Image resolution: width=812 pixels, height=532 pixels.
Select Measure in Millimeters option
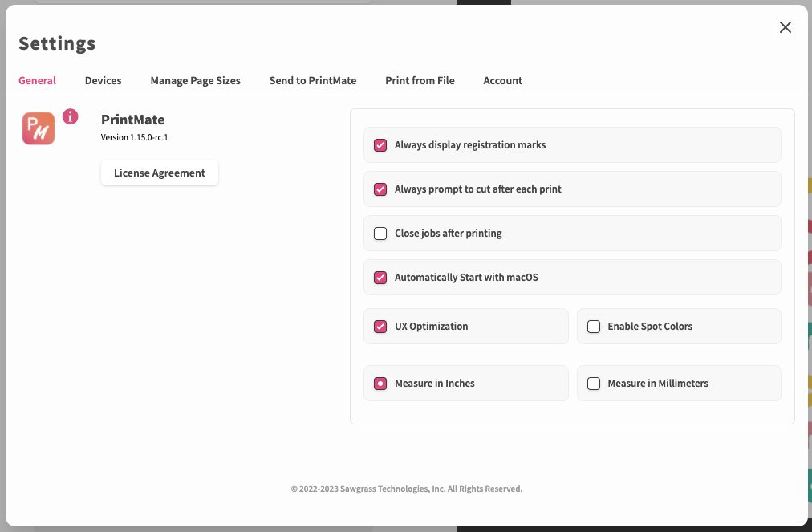(x=594, y=384)
